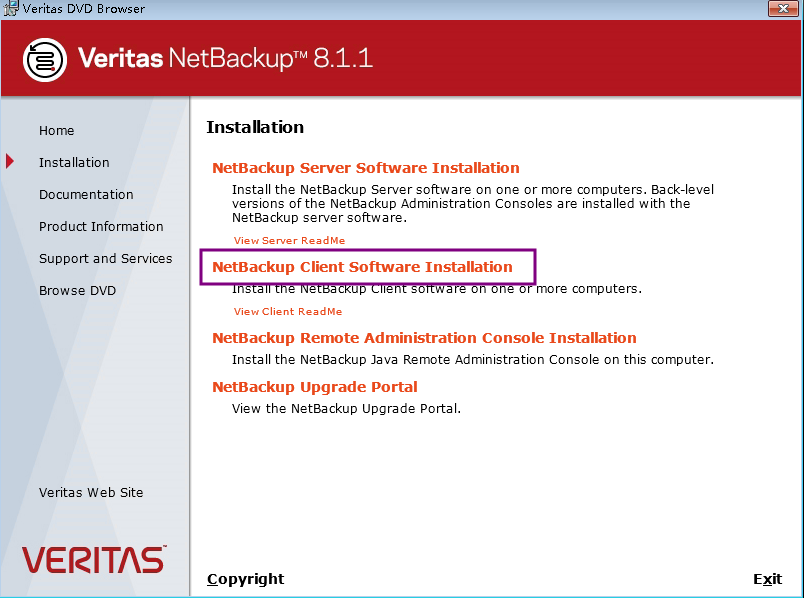View the Server ReadMe
The width and height of the screenshot is (804, 598).
pos(289,240)
